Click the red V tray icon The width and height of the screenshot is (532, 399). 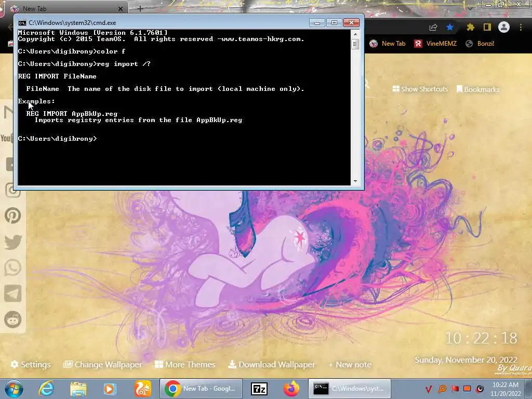[x=429, y=389]
